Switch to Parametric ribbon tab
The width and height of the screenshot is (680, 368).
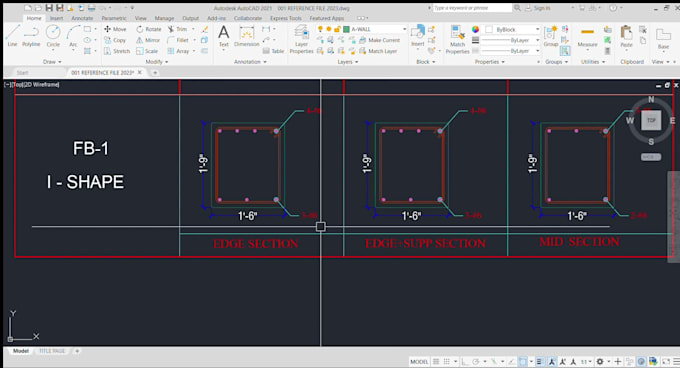(x=114, y=18)
